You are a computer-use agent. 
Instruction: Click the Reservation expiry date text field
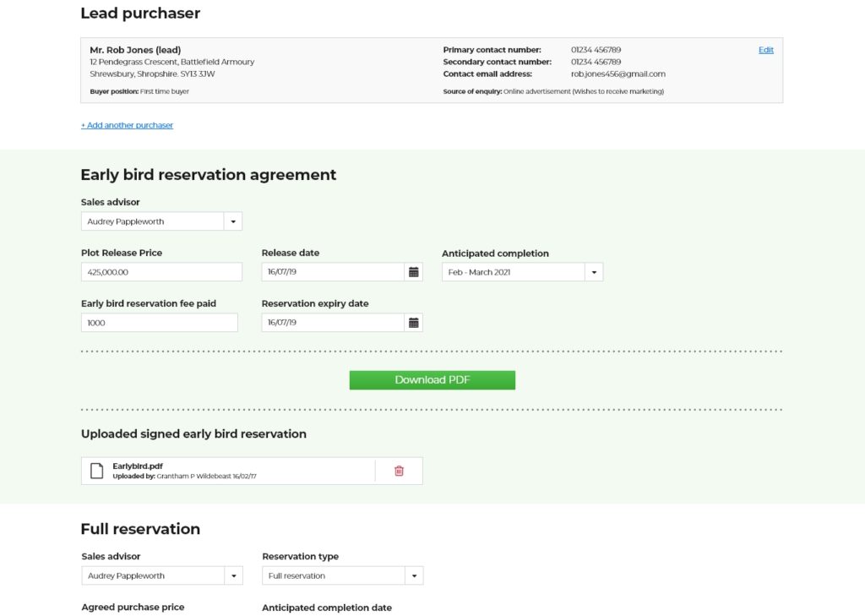(333, 323)
